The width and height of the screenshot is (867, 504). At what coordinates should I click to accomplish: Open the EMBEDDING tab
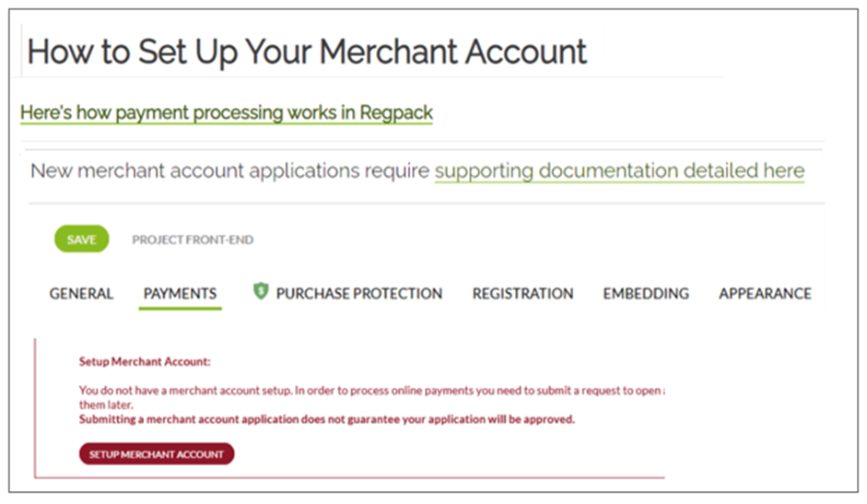[x=646, y=294]
